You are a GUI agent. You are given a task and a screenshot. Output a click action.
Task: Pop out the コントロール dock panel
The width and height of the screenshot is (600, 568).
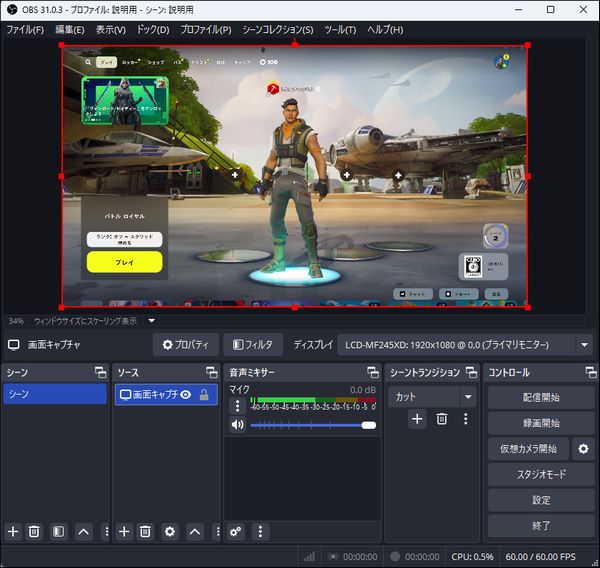click(x=591, y=372)
